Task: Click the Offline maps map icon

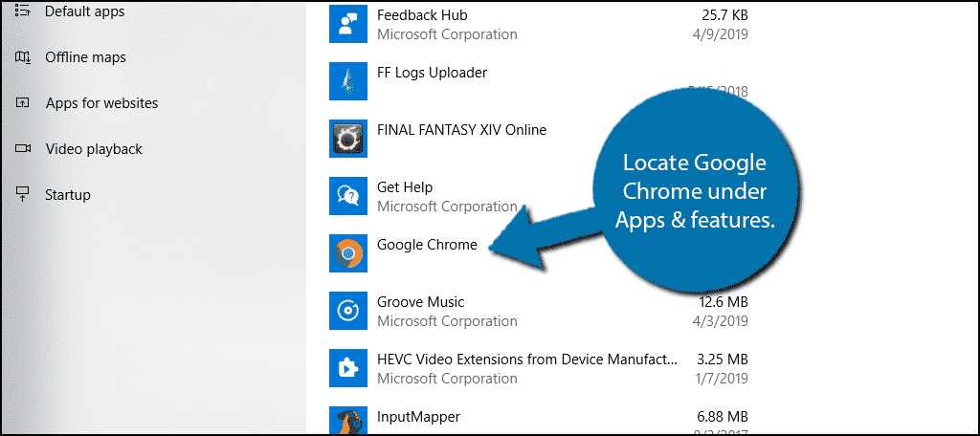Action: tap(23, 57)
